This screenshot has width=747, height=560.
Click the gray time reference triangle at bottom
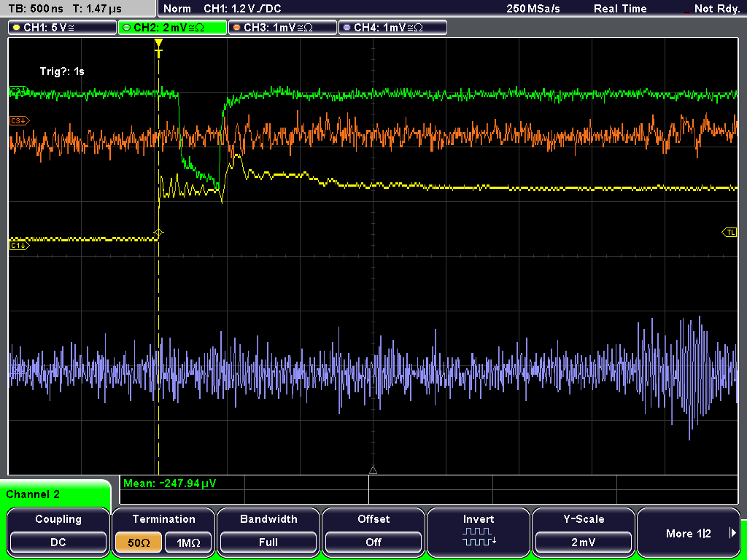(x=373, y=470)
